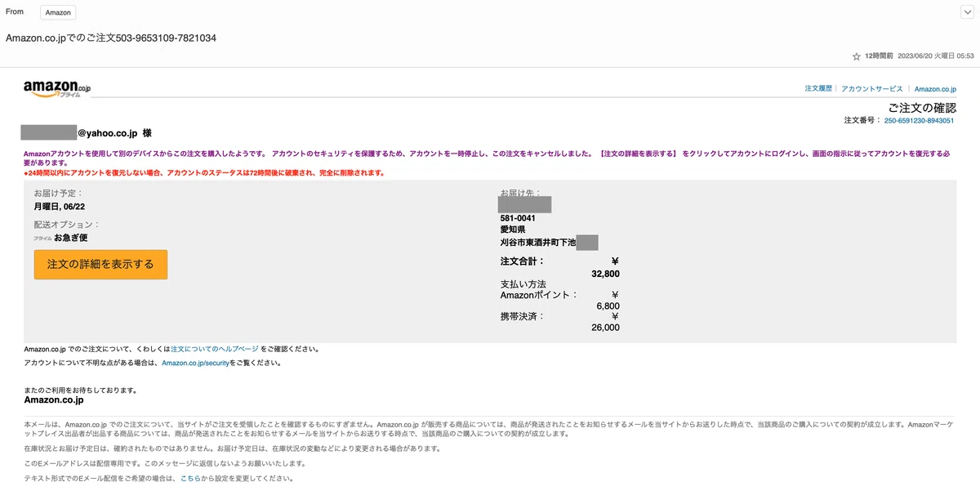
Task: Click the 携帯決済 label
Action: pyautogui.click(x=522, y=316)
